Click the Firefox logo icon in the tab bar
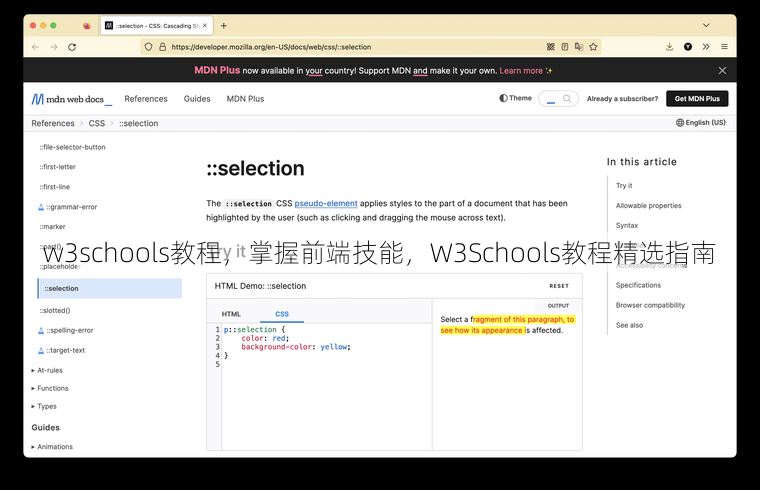Image resolution: width=760 pixels, height=490 pixels. (87, 26)
